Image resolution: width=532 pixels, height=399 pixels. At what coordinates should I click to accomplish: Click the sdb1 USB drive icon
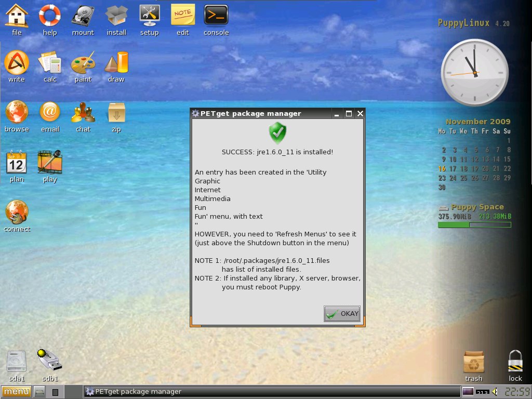(50, 361)
